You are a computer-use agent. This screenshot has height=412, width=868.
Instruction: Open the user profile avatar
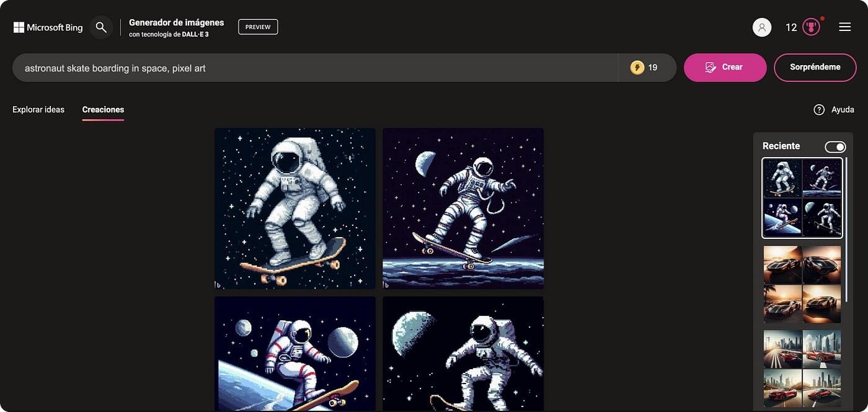point(762,27)
